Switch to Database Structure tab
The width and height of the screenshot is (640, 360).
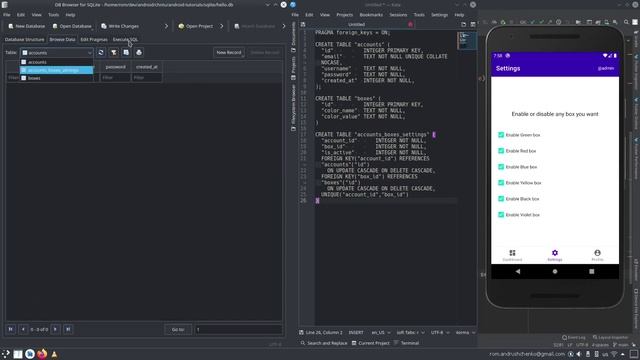tap(24, 40)
